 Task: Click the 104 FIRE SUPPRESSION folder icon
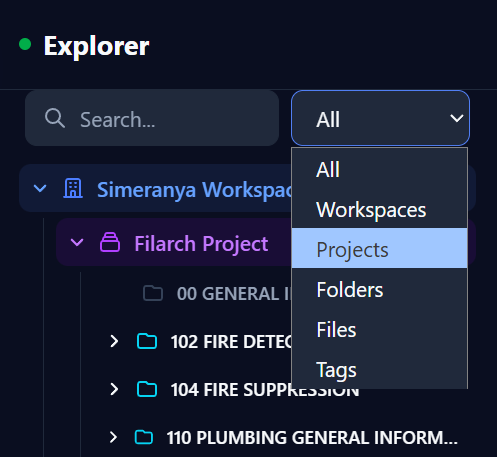[147, 389]
